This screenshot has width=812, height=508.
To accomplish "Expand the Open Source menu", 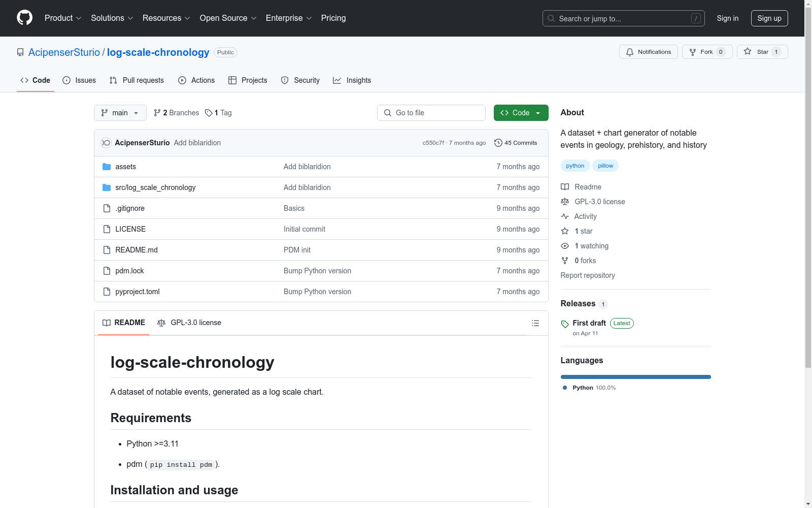I will (x=228, y=18).
